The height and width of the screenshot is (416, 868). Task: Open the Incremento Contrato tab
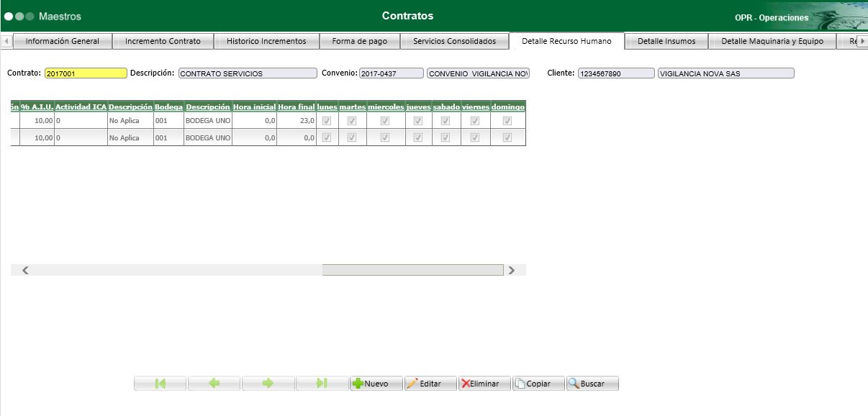point(163,41)
